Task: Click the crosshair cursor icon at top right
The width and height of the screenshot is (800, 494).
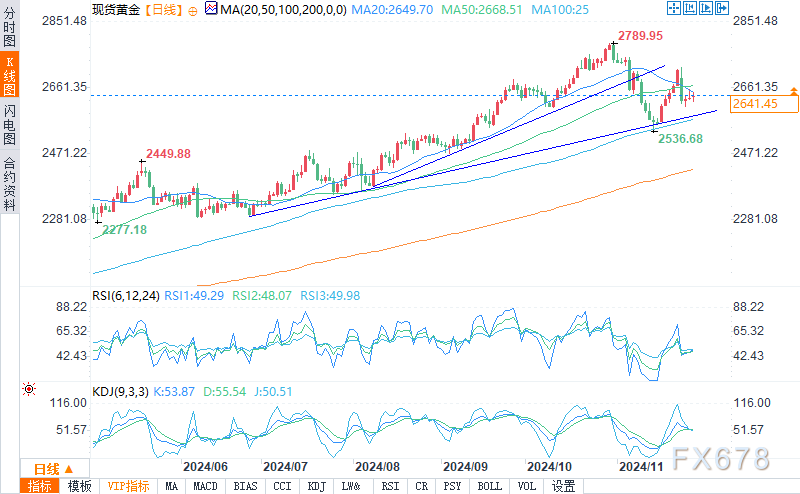Action: point(673,8)
